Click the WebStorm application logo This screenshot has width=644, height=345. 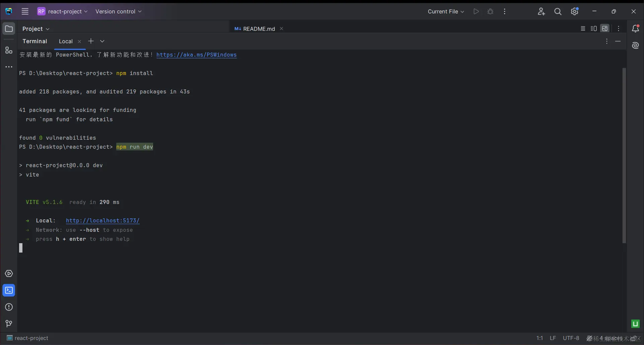click(9, 11)
